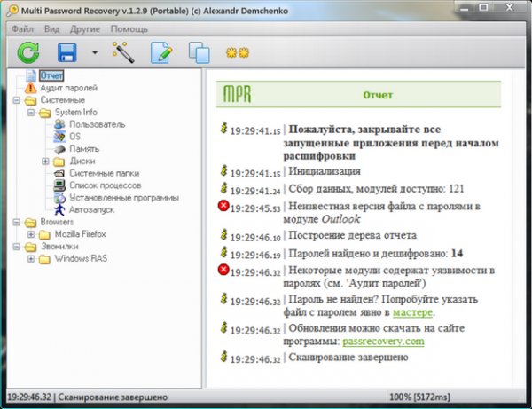
Task: Click the MPR logo in report header
Action: point(237,94)
